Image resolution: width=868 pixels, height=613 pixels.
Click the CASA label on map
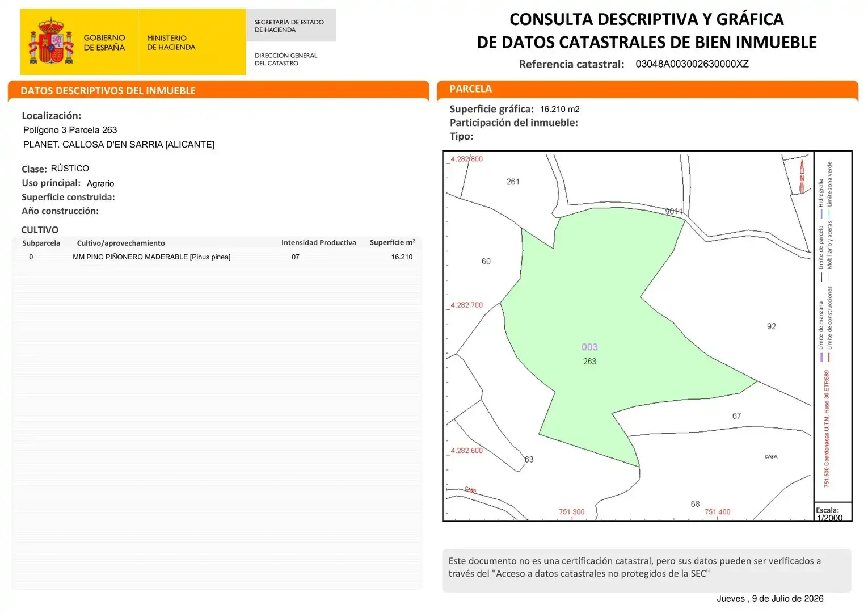pyautogui.click(x=771, y=456)
